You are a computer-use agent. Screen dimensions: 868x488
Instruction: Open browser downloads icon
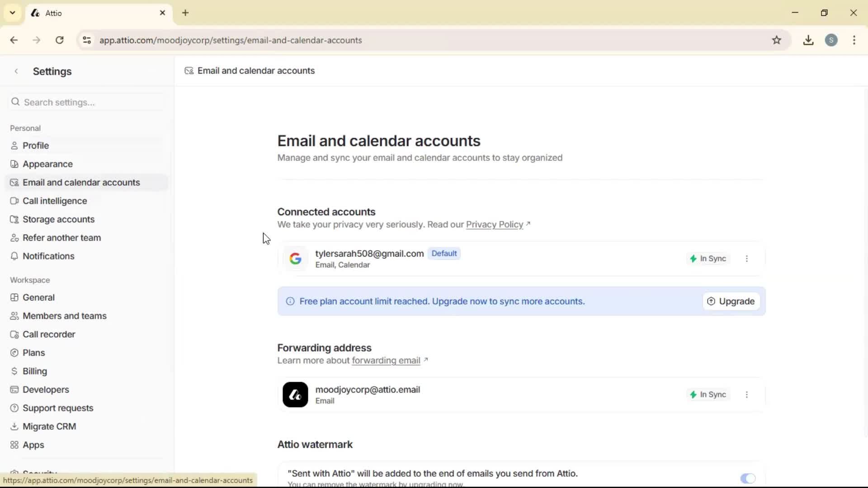808,40
